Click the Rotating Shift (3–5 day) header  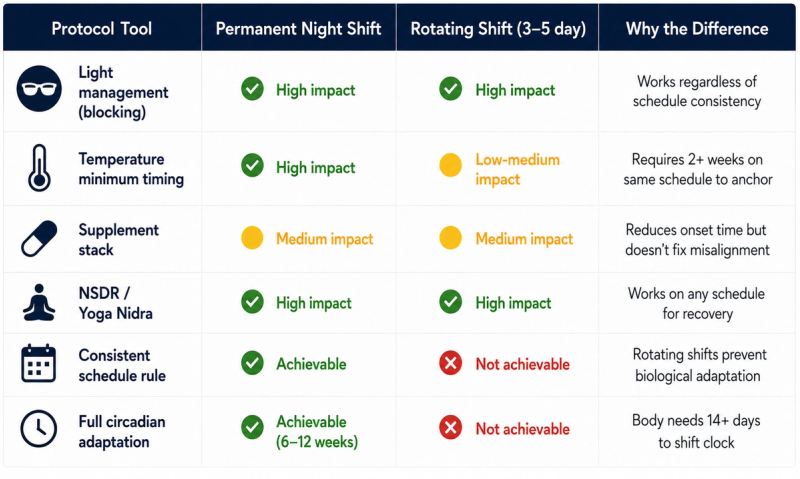(497, 29)
